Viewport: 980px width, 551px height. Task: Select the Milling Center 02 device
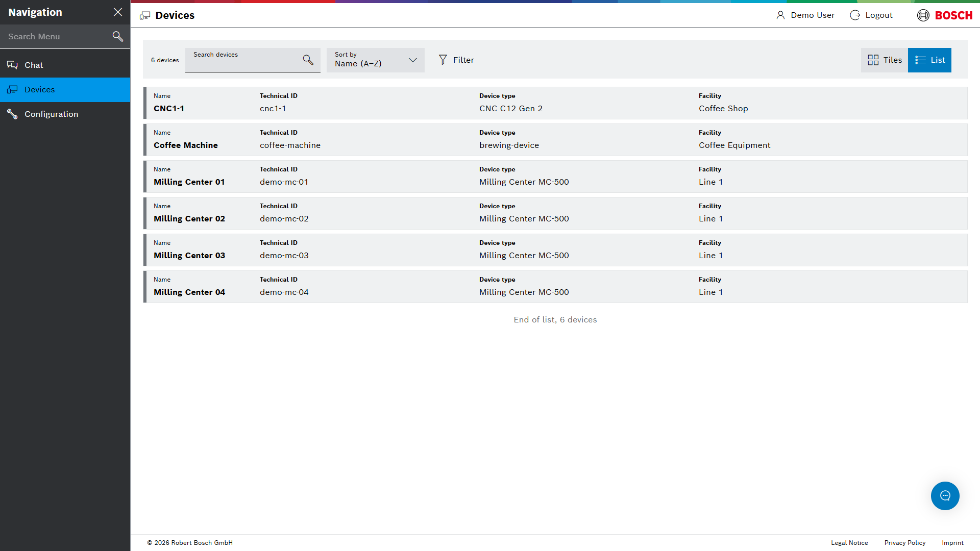pos(555,213)
